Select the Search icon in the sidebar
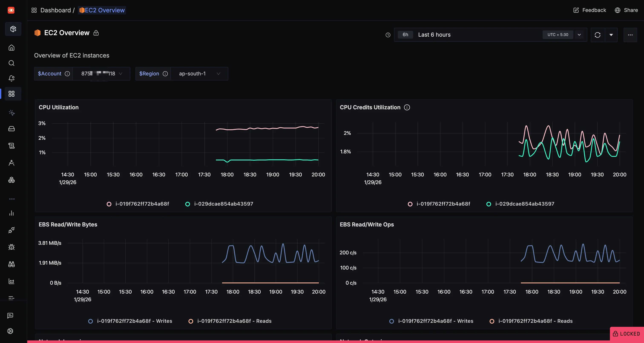This screenshot has width=644, height=343. (11, 63)
